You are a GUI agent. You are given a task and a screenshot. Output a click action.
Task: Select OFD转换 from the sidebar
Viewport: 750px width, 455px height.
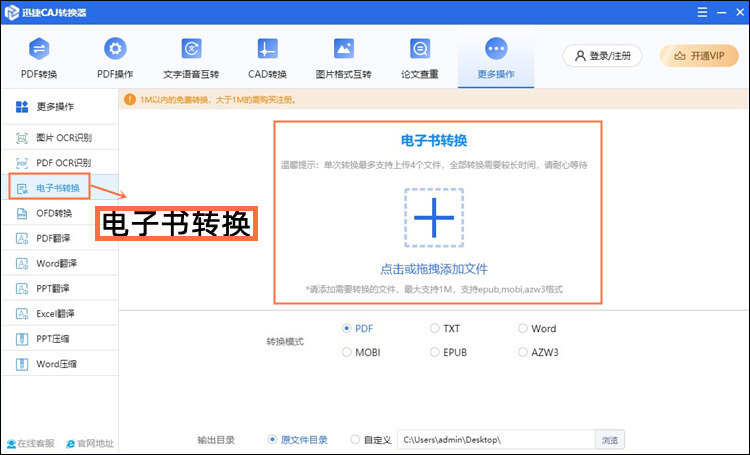[53, 213]
